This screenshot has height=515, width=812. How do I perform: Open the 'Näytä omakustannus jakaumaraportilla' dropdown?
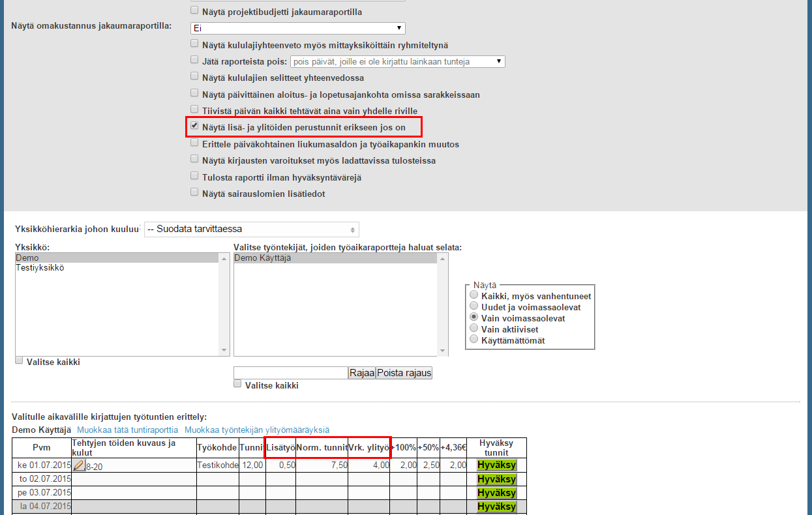click(297, 28)
